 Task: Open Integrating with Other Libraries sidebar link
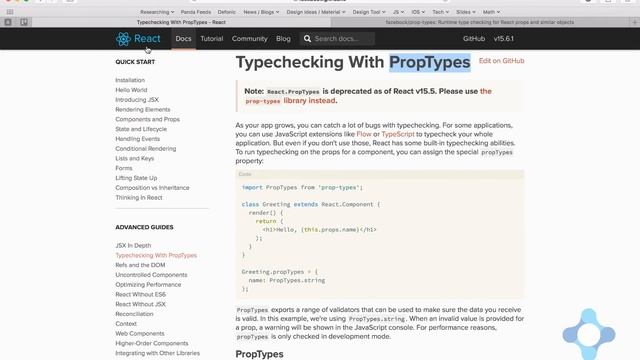pyautogui.click(x=158, y=353)
